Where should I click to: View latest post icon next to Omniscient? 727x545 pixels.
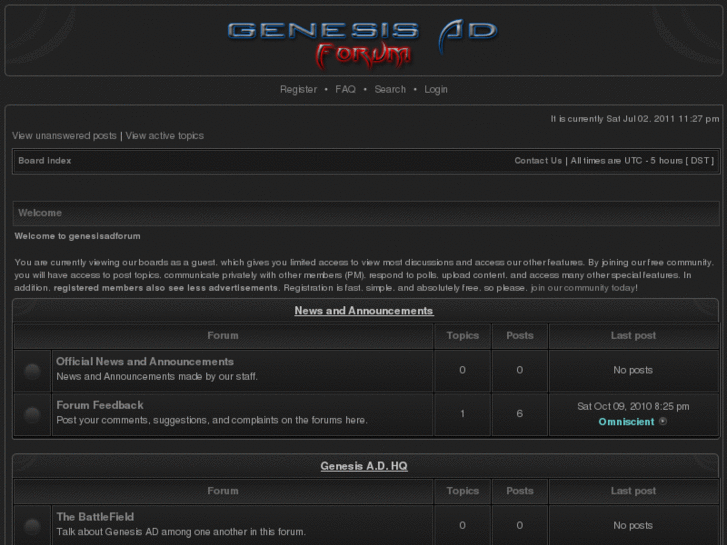pyautogui.click(x=663, y=421)
